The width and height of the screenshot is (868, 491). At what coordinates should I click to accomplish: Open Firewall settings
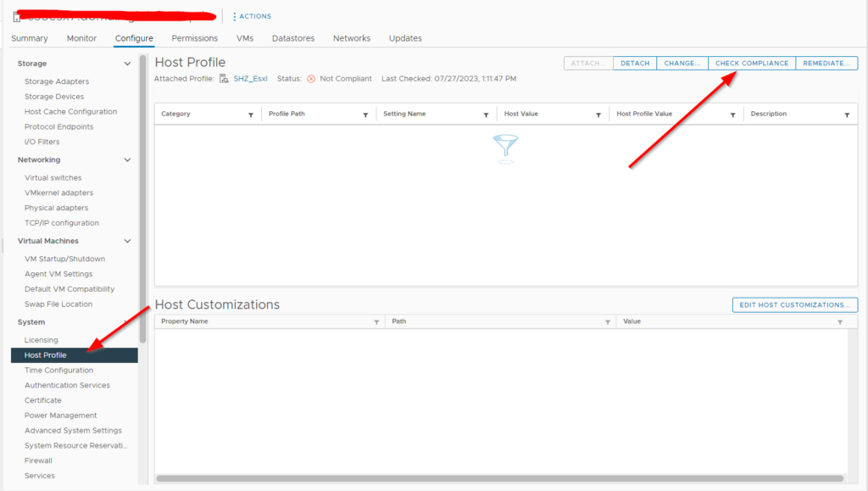38,460
